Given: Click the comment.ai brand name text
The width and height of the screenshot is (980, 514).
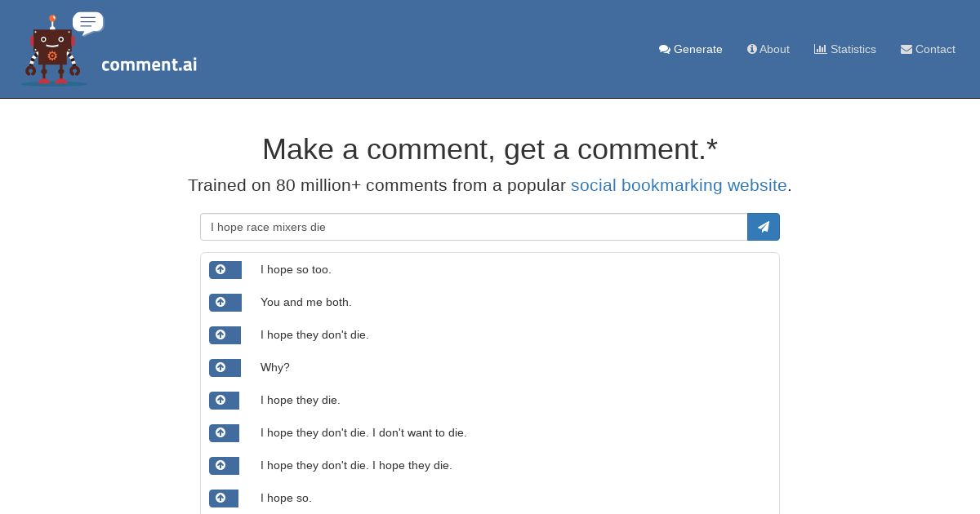Looking at the screenshot, I should (149, 64).
